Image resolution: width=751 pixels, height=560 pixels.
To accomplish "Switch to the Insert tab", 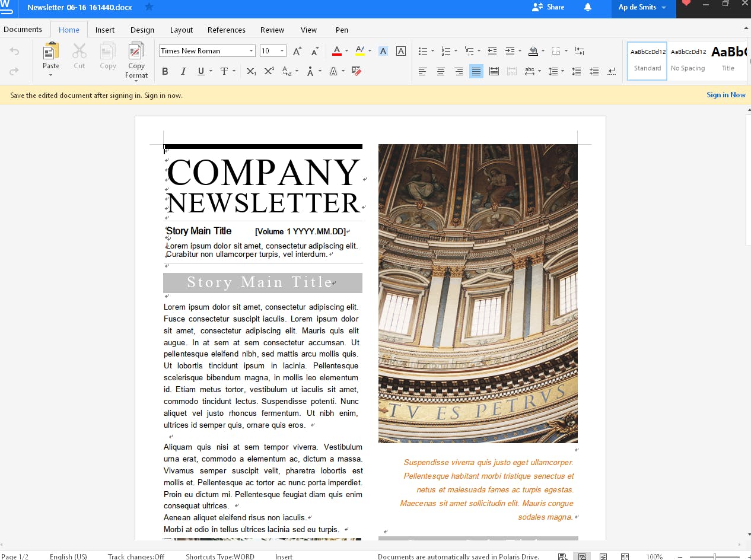I will 105,30.
